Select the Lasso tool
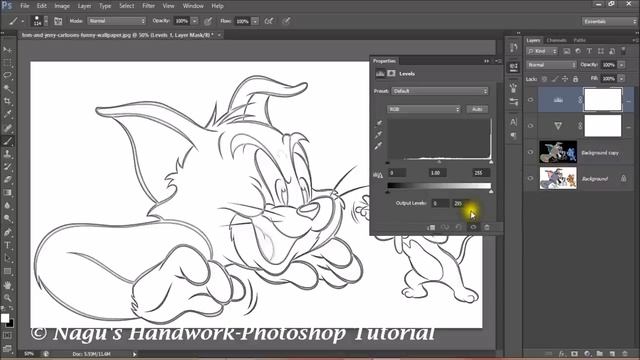The width and height of the screenshot is (640, 360). click(7, 76)
